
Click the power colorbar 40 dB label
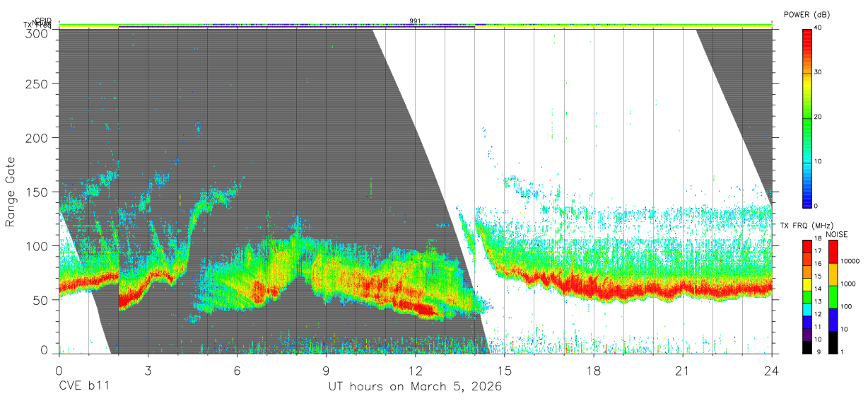(x=818, y=28)
